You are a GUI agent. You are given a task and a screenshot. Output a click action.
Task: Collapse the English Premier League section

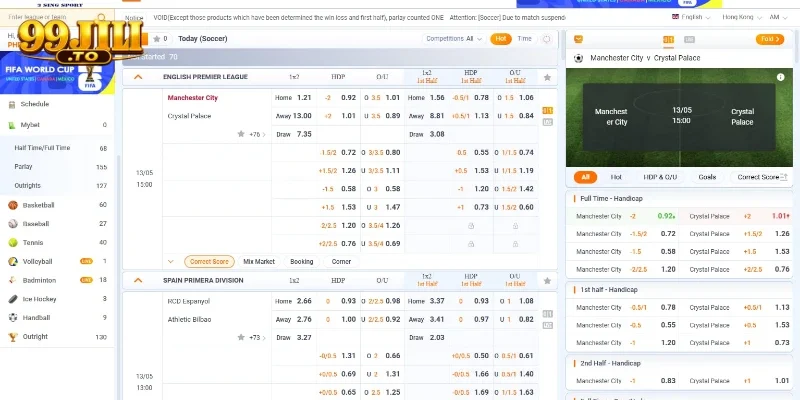click(138, 77)
